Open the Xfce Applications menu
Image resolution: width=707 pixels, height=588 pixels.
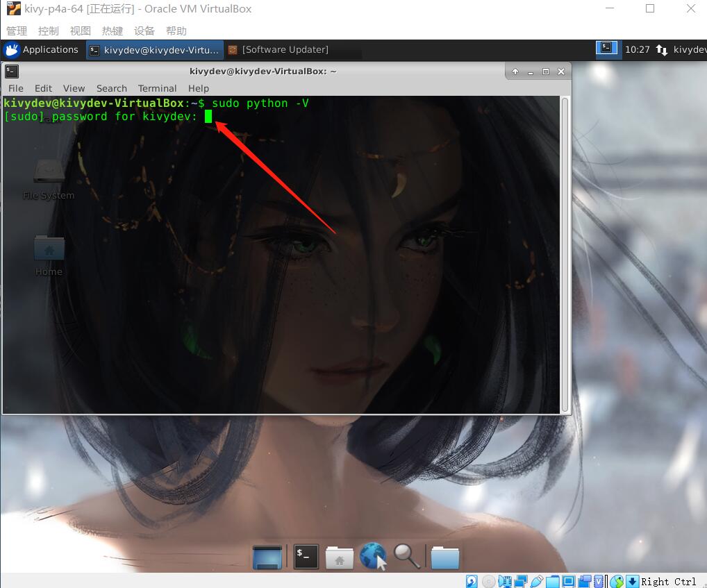pyautogui.click(x=40, y=49)
